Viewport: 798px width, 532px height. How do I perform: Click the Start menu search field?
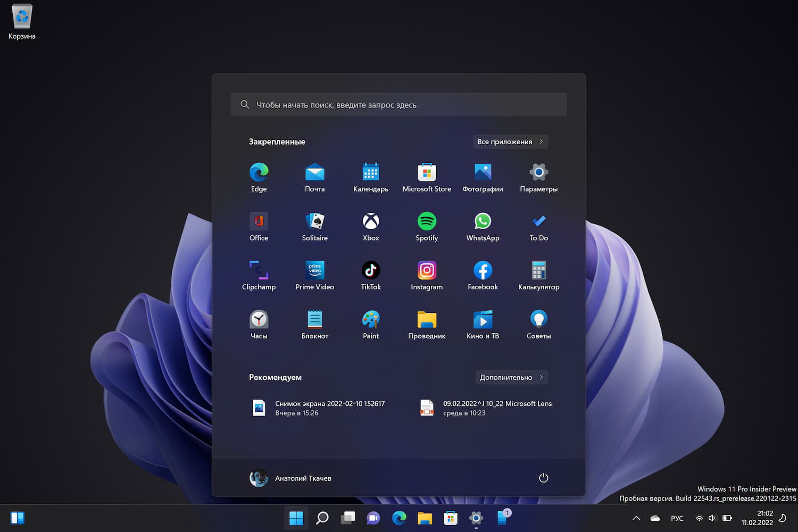click(399, 105)
